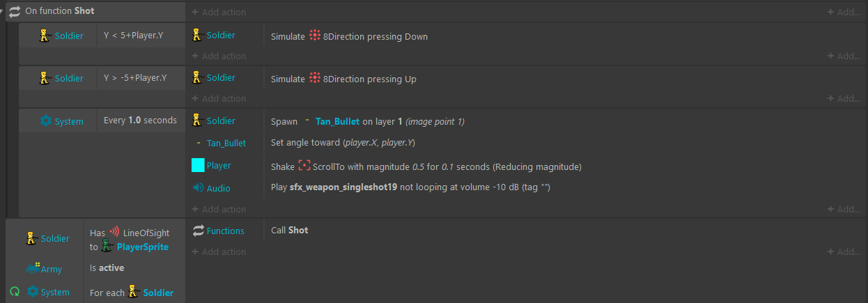The height and width of the screenshot is (303, 868).
Task: Open the Add... menu on Shot row
Action: (844, 12)
